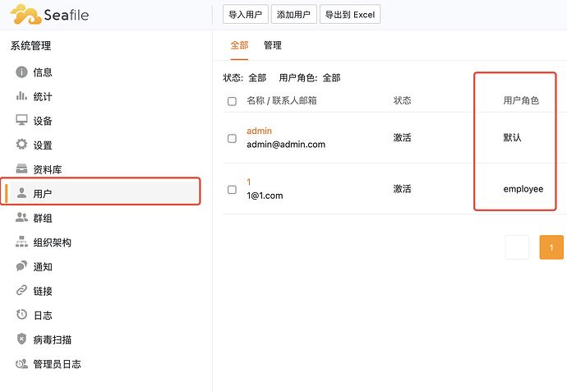Select the 全部 tab
The image size is (567, 392).
pyautogui.click(x=239, y=45)
